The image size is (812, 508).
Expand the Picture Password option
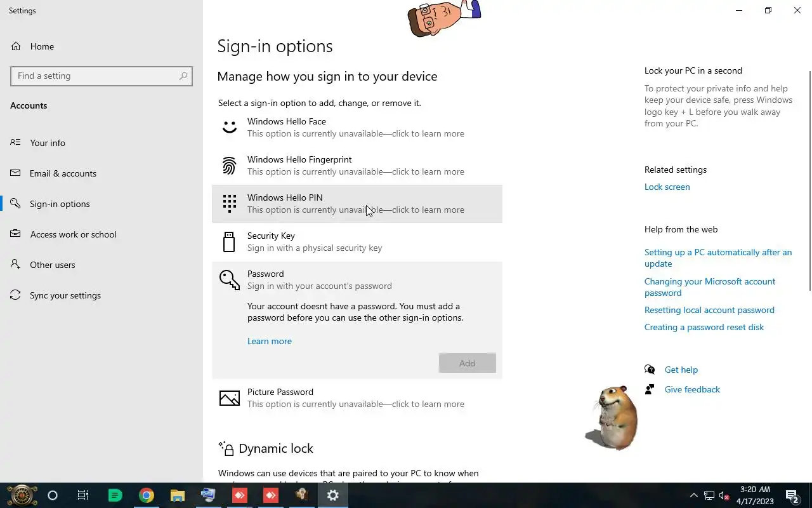[x=357, y=398]
